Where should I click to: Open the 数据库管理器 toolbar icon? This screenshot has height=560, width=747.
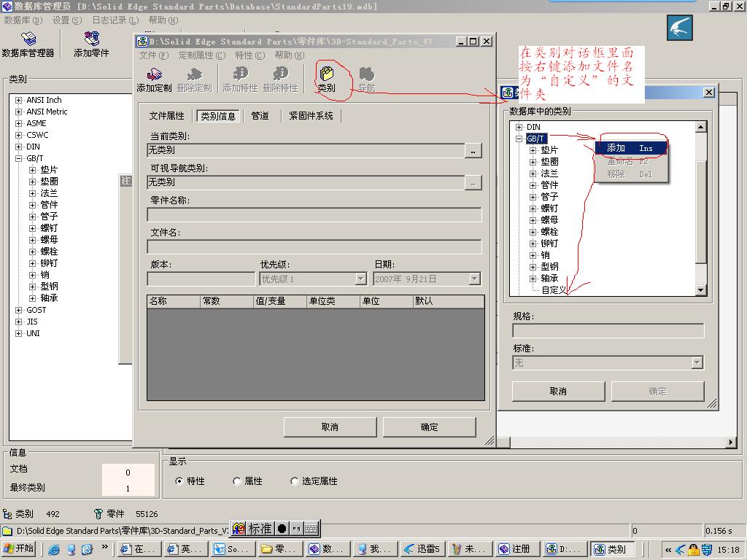pos(28,44)
